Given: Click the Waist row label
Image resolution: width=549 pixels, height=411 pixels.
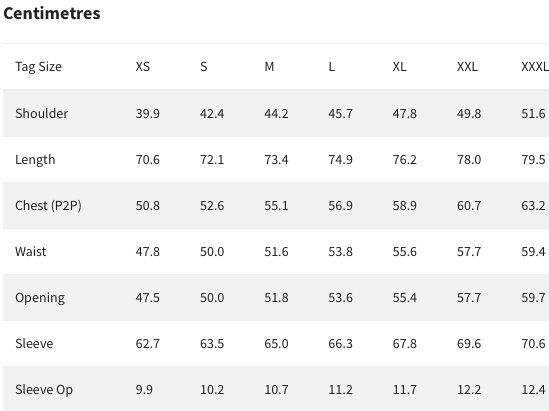Looking at the screenshot, I should pos(30,251).
